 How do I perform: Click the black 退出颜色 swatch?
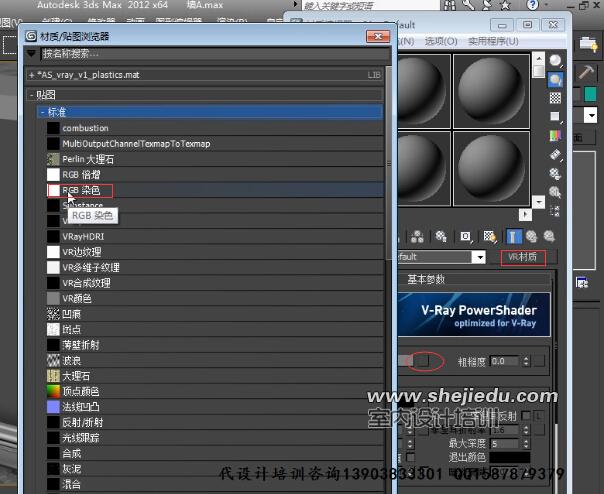(x=510, y=457)
